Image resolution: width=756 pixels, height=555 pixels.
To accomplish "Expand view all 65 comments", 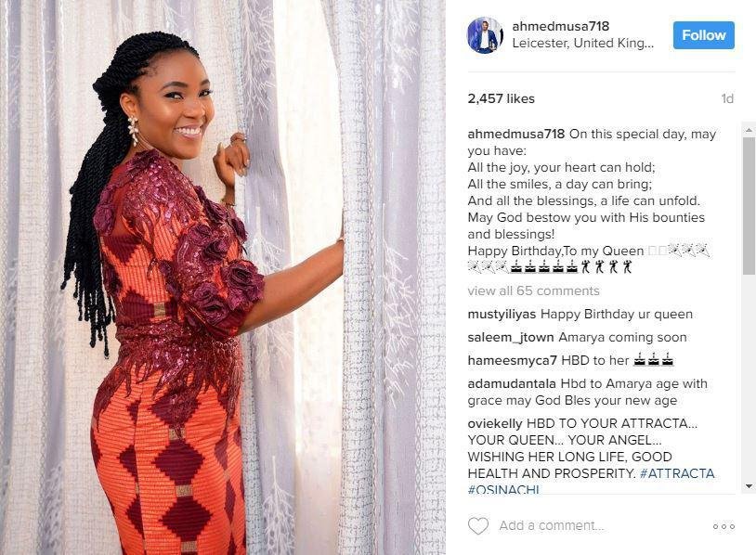I will (533, 291).
